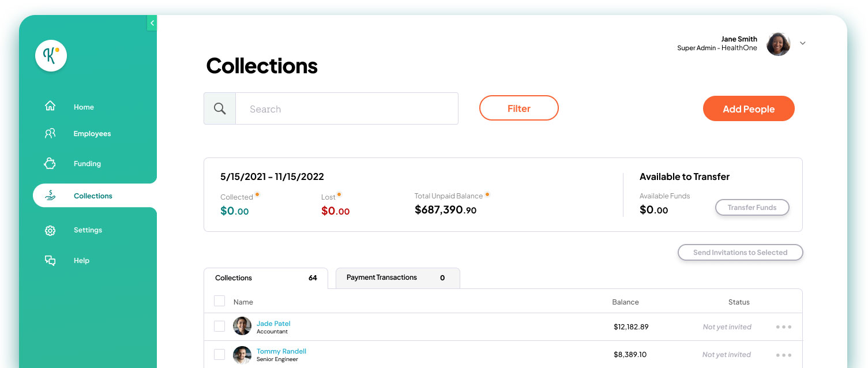Viewport: 868px width, 368px height.
Task: Click the K logo at top of sidebar
Action: point(51,55)
